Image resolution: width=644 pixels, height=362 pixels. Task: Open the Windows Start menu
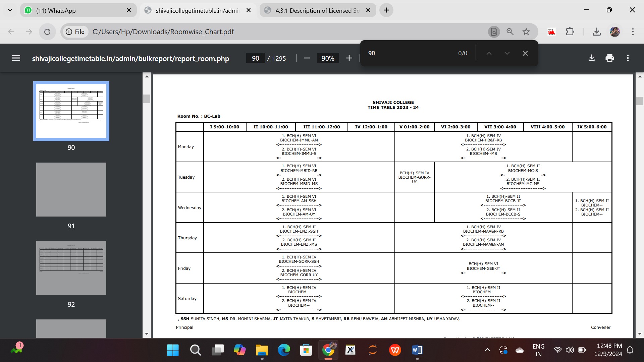pyautogui.click(x=173, y=350)
